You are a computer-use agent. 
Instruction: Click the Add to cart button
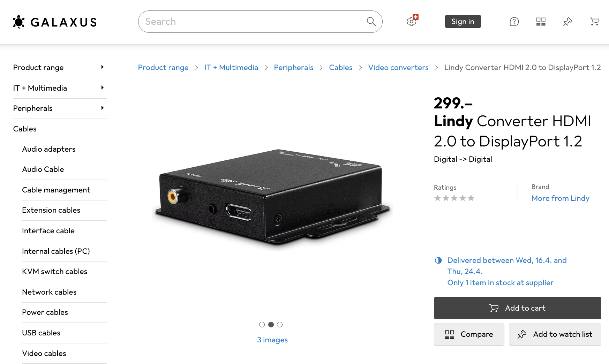(518, 308)
